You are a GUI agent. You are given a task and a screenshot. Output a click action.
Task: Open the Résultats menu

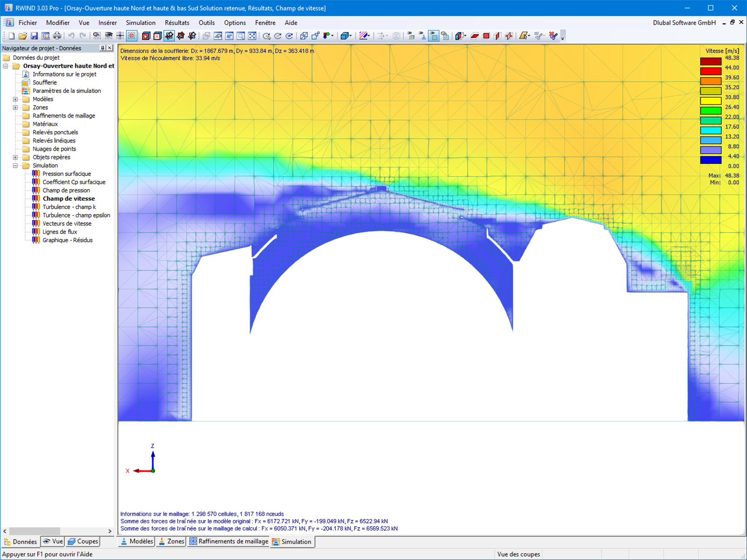click(x=177, y=22)
